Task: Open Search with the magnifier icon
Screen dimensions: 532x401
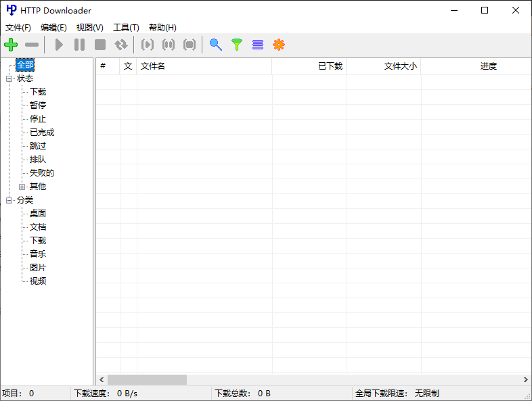Action: [215, 45]
